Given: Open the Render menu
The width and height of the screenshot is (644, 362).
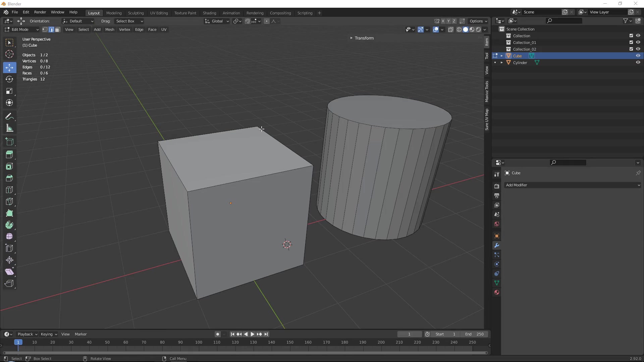Looking at the screenshot, I should [x=40, y=12].
